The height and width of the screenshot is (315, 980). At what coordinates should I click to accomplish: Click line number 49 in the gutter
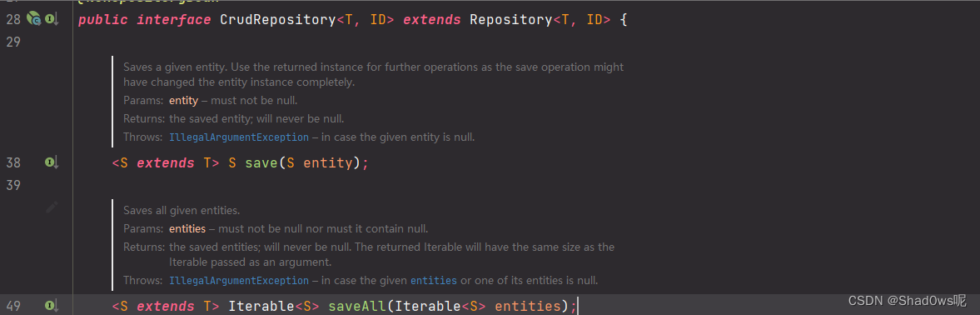[13, 307]
